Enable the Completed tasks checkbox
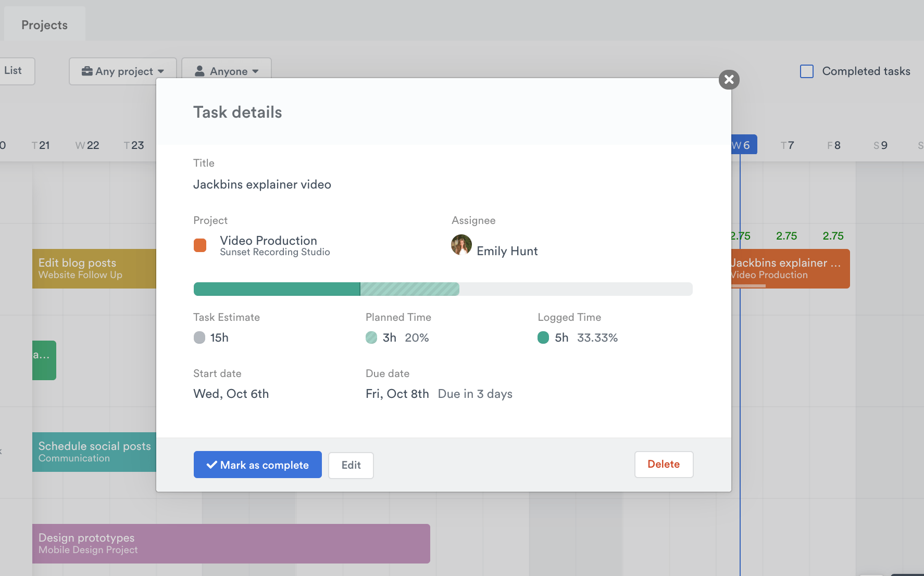Viewport: 924px width, 576px height. (806, 71)
